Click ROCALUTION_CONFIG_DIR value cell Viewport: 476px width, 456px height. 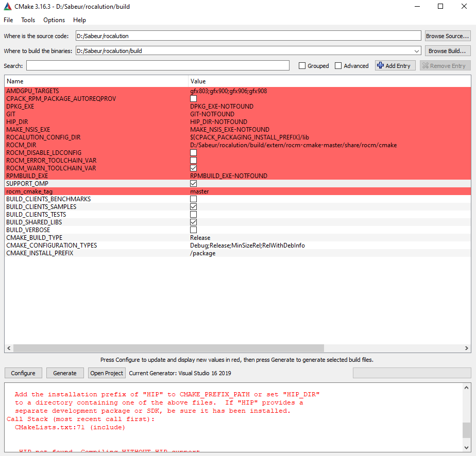(249, 137)
